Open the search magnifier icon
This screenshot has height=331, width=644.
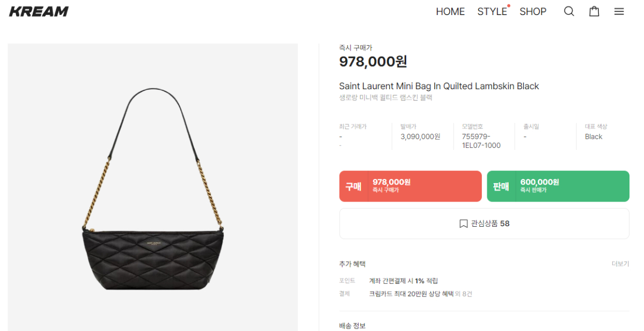tap(569, 11)
